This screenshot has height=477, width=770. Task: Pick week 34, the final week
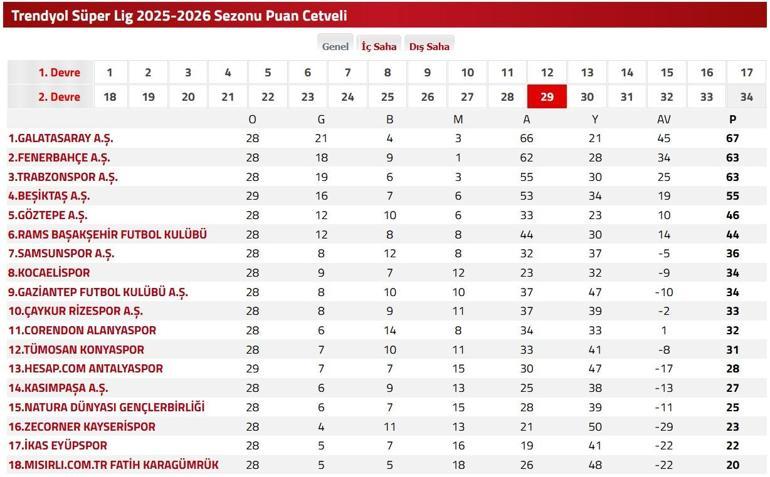[746, 96]
